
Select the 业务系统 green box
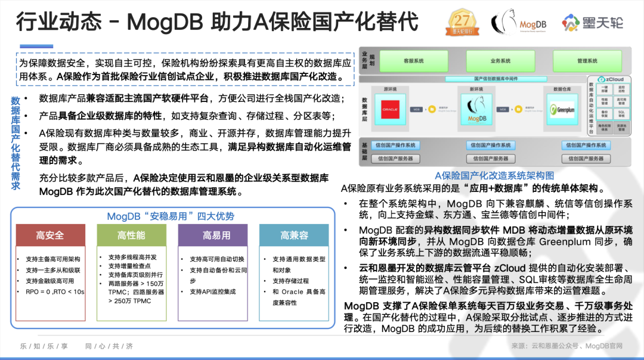click(x=500, y=61)
